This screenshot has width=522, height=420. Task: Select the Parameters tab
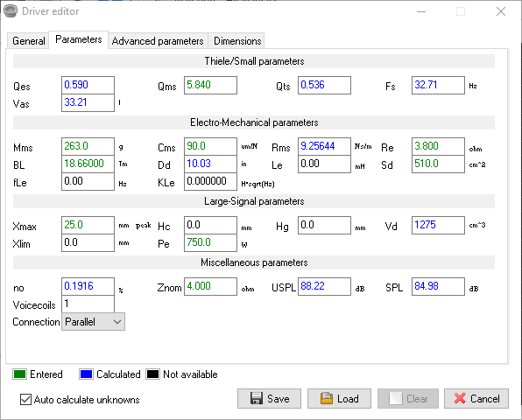pyautogui.click(x=79, y=39)
